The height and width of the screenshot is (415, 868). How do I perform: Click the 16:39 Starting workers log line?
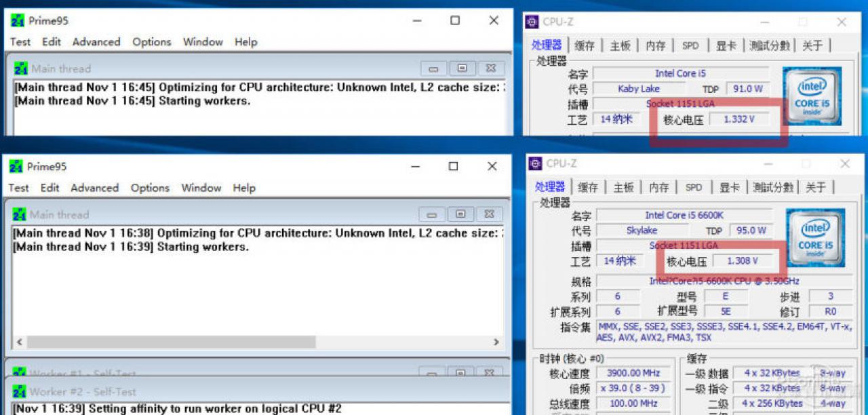(x=131, y=247)
